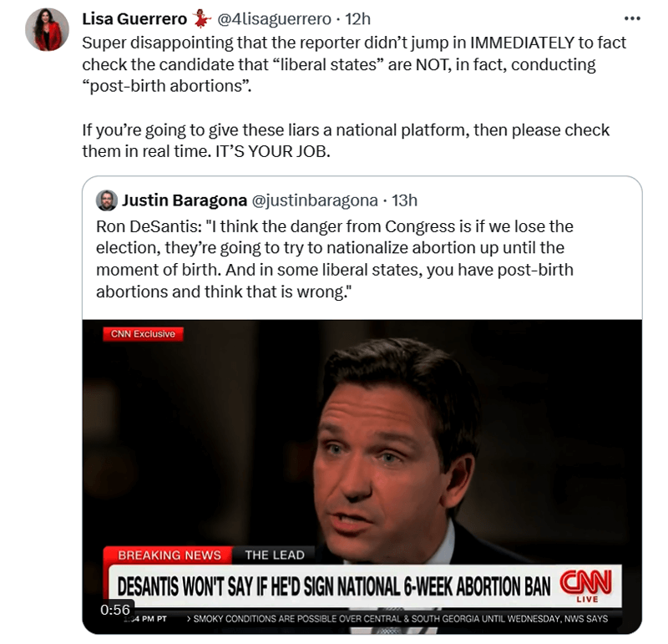Click the 12h timestamp
The image size is (668, 644).
(x=357, y=18)
